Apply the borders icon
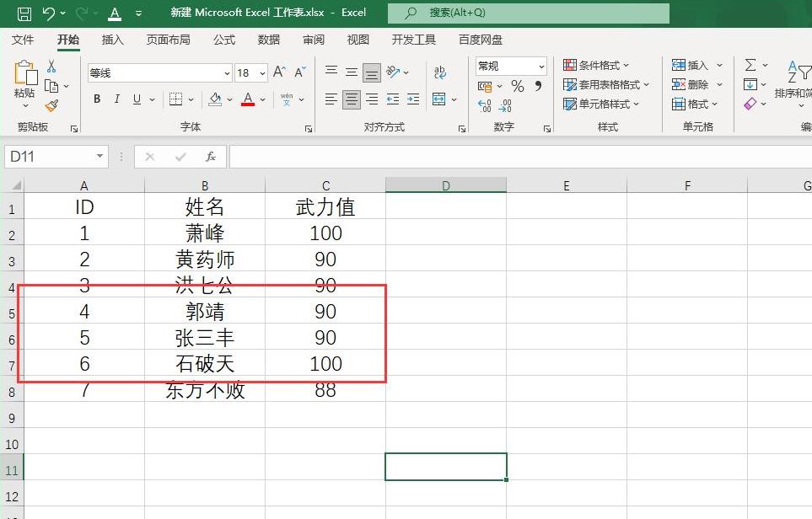The image size is (812, 519). (x=175, y=99)
